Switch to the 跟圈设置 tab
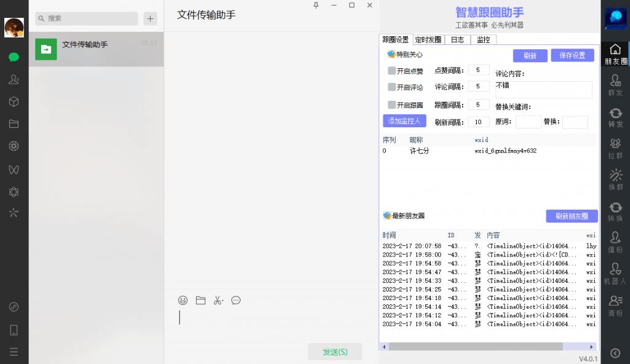Image resolution: width=630 pixels, height=364 pixels. pos(396,39)
